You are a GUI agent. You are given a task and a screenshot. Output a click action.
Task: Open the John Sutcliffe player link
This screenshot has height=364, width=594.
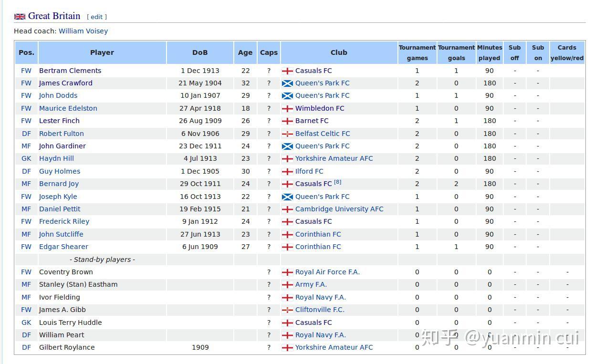[61, 234]
